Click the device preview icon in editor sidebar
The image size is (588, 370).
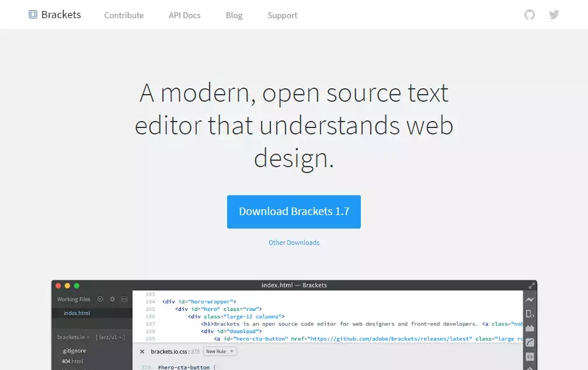pos(530,314)
